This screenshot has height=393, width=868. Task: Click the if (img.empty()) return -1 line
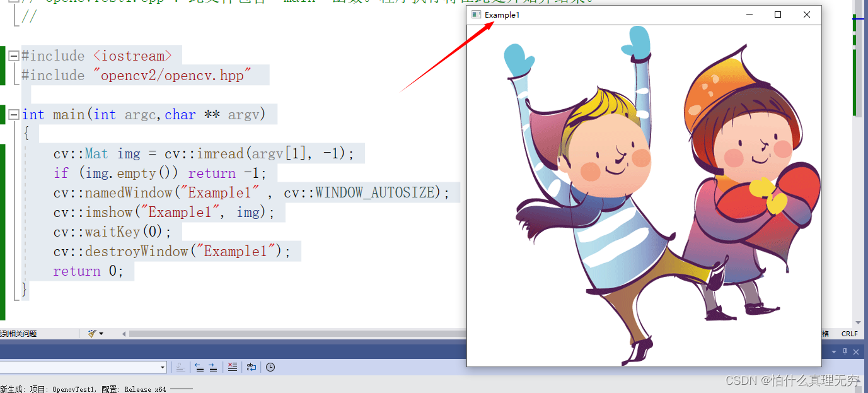[160, 173]
